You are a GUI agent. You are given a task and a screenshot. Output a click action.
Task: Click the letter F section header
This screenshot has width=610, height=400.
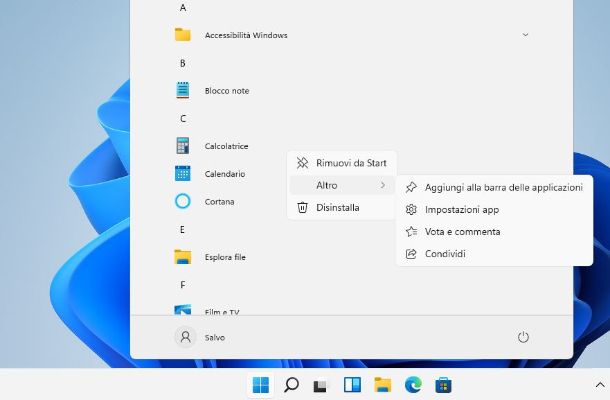182,285
